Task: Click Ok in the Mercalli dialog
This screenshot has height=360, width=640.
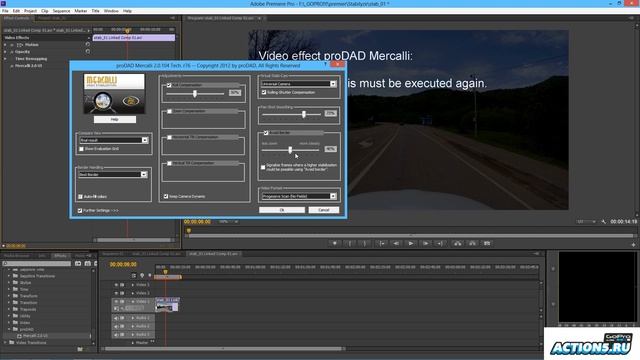Action: (x=282, y=210)
